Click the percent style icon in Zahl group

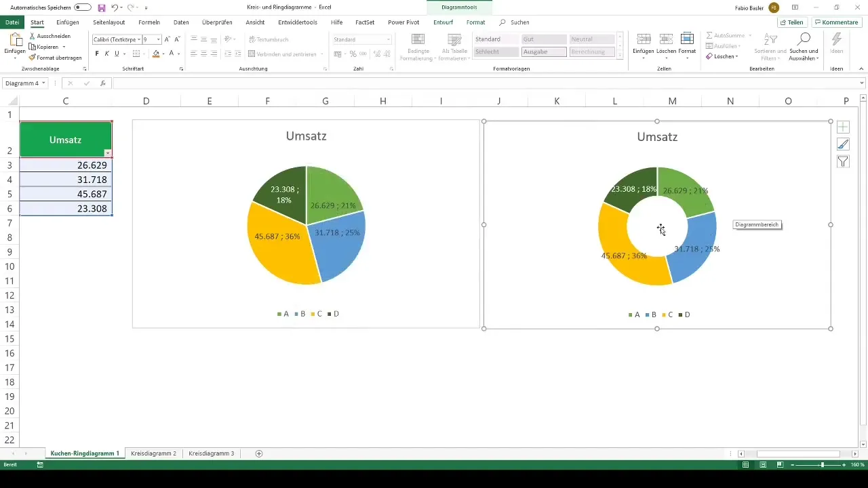pos(353,54)
